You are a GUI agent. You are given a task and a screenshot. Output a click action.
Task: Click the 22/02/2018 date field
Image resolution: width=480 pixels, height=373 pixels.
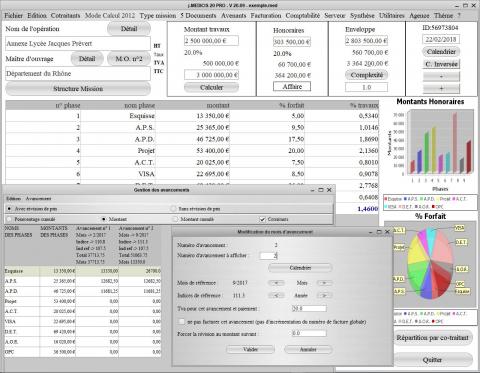point(441,39)
